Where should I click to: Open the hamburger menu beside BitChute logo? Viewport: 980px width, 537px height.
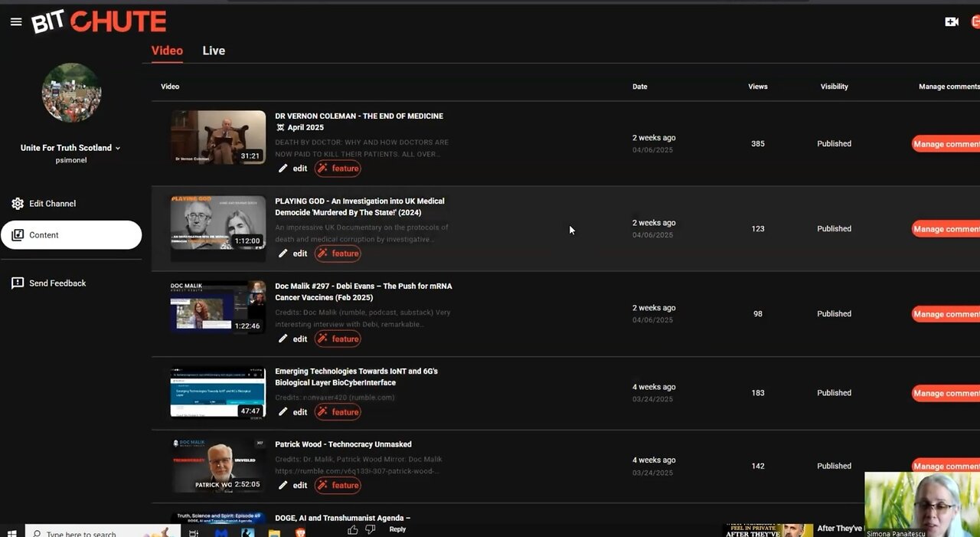[x=15, y=22]
